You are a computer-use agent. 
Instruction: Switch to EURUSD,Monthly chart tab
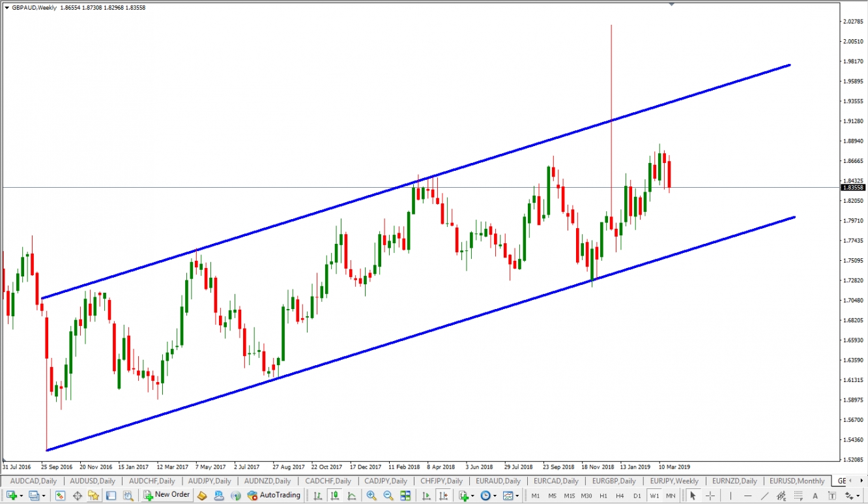[x=796, y=481]
